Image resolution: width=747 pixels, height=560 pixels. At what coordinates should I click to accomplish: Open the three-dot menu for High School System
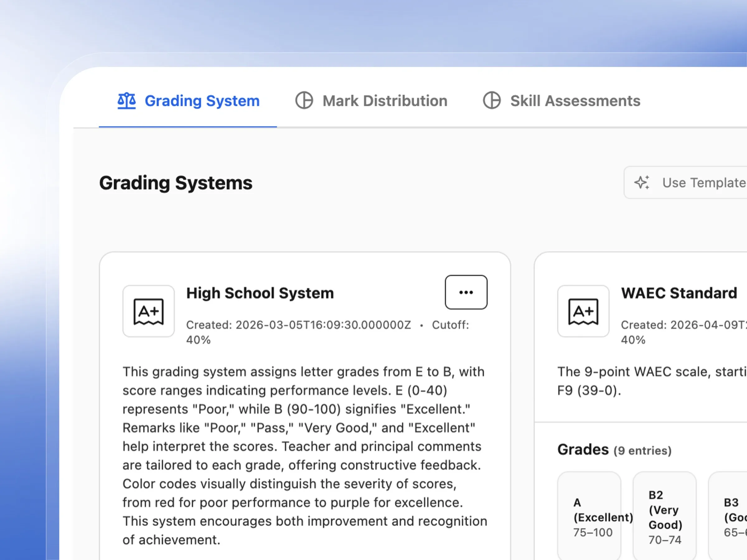point(466,292)
